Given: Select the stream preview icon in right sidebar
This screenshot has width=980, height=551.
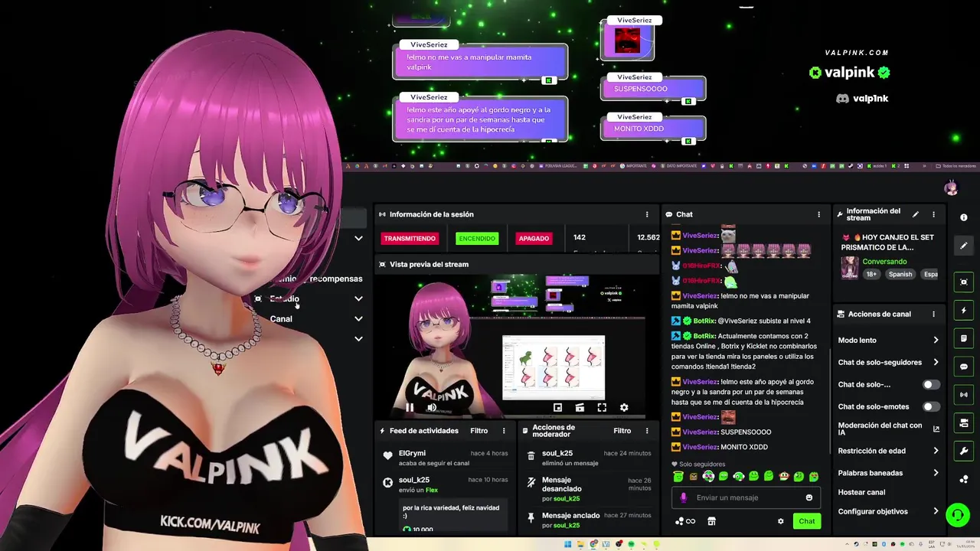Looking at the screenshot, I should [x=964, y=282].
